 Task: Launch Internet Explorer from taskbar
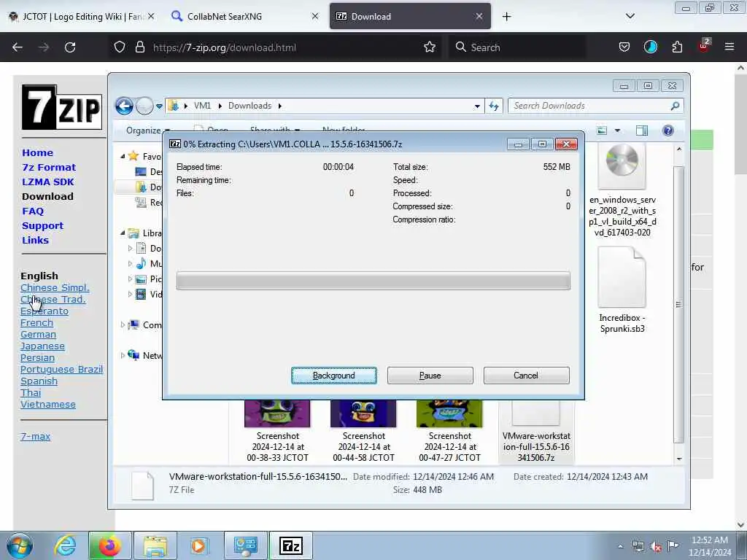pos(65,545)
